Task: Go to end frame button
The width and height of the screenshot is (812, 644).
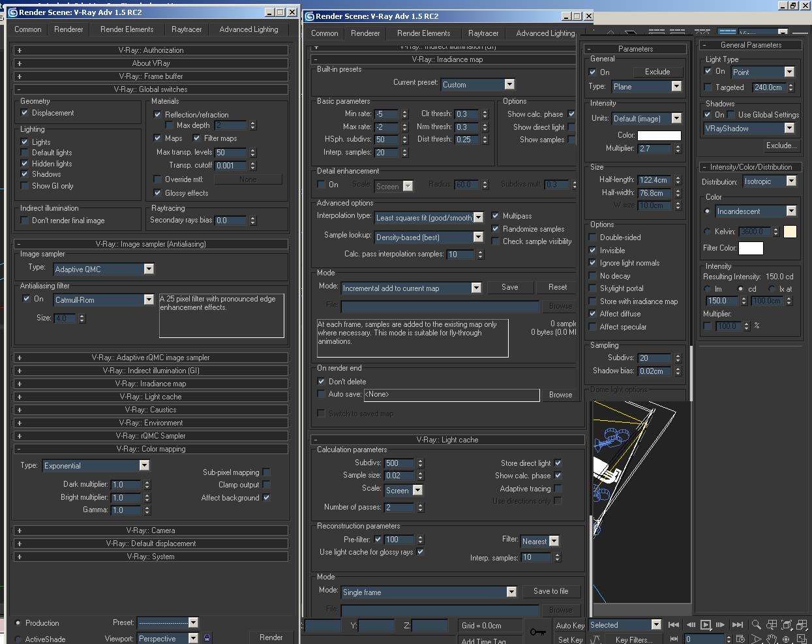Action: (738, 625)
